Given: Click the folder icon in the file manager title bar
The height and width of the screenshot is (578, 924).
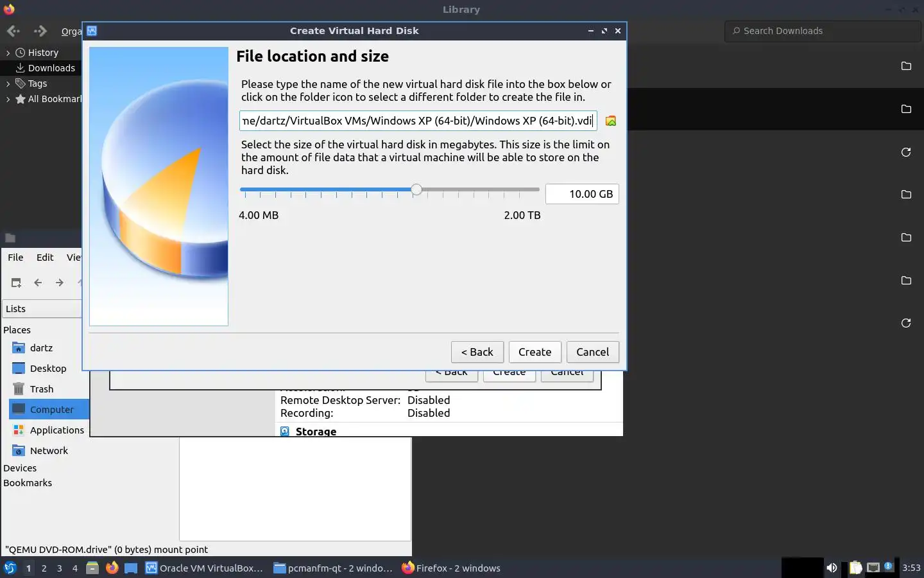Looking at the screenshot, I should coord(10,238).
